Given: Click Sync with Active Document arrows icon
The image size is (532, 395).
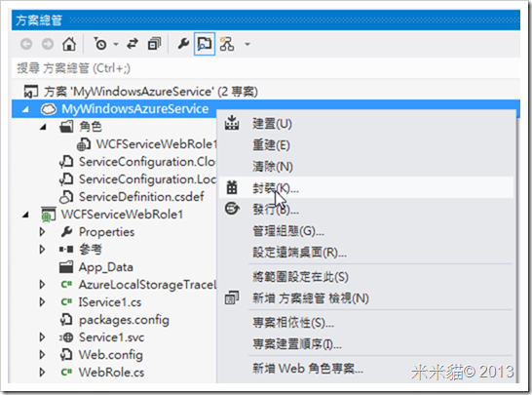Looking at the screenshot, I should pyautogui.click(x=133, y=44).
